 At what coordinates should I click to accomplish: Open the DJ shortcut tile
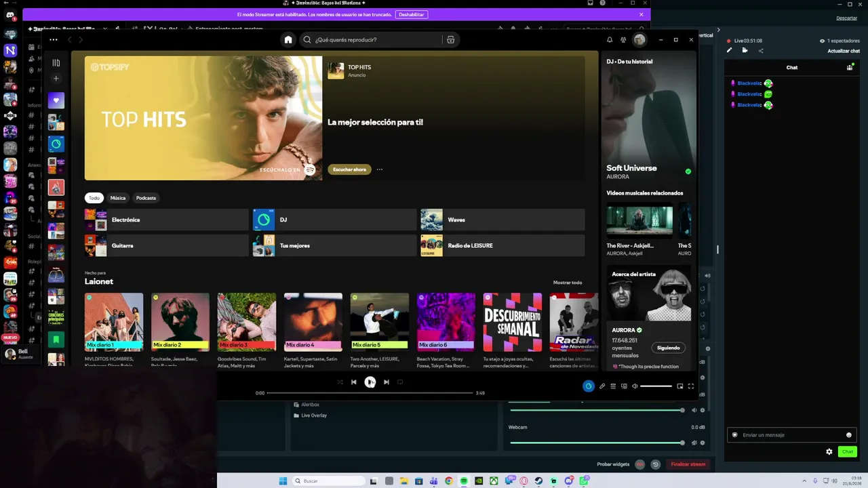point(334,220)
